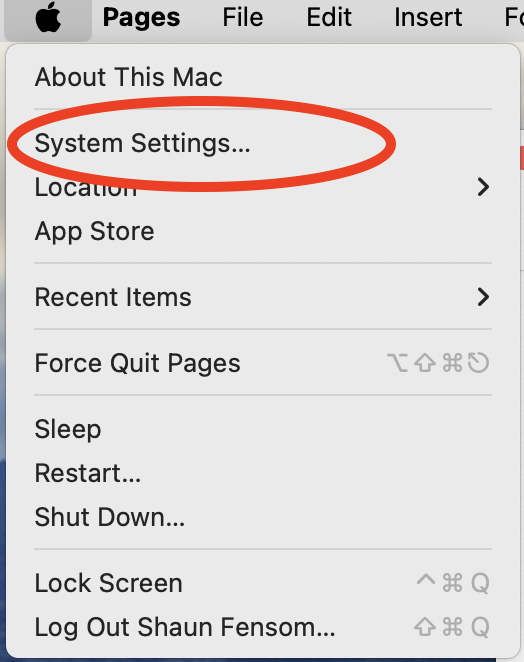Select Lock Screen
524x662 pixels.
pos(109,583)
